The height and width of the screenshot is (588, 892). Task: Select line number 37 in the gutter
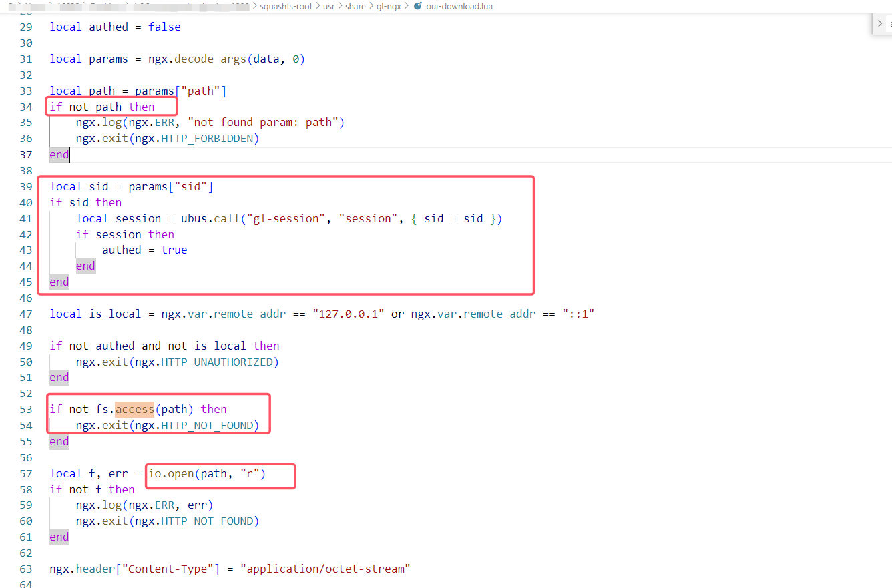click(26, 154)
